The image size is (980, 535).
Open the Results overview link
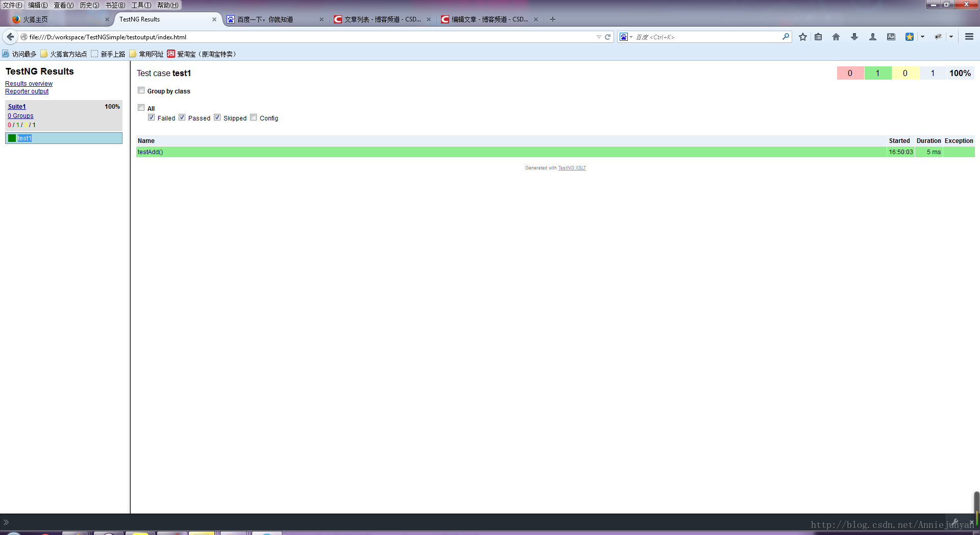[x=29, y=84]
